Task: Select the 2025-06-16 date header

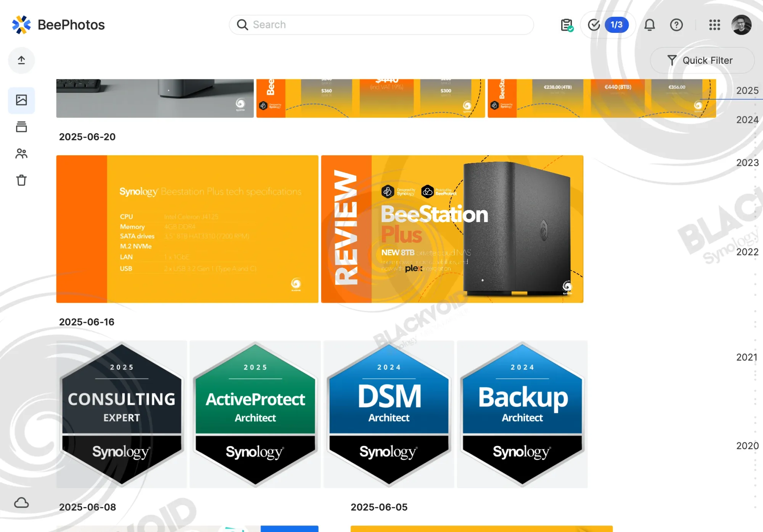Action: tap(87, 322)
